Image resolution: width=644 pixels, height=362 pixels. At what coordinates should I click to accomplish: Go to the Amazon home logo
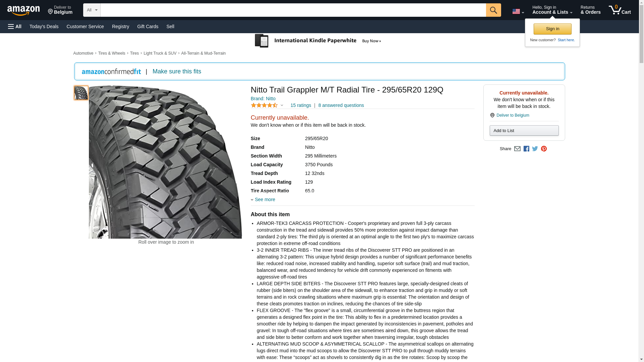[23, 10]
